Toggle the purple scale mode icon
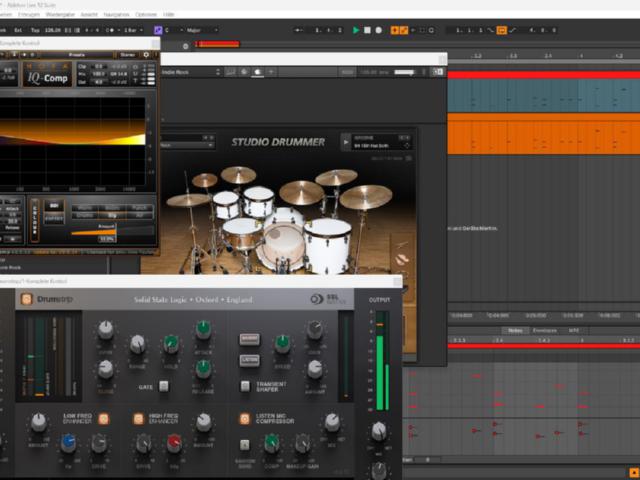640x480 pixels. click(x=158, y=30)
